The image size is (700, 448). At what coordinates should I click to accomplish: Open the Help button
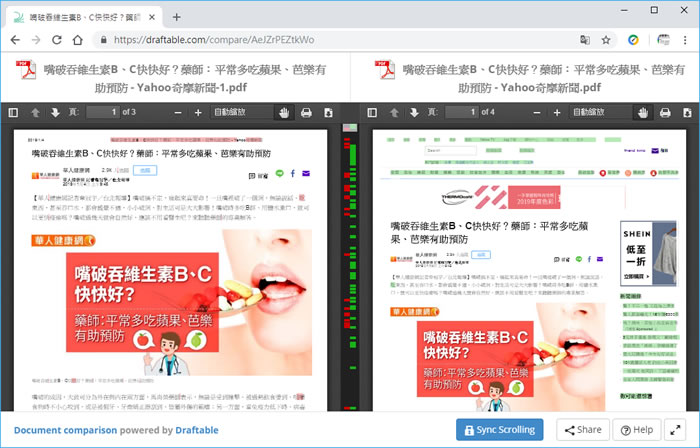tap(637, 430)
